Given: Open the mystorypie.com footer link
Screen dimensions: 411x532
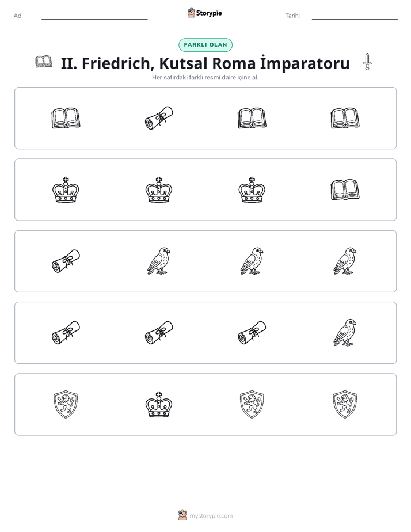Looking at the screenshot, I should tap(205, 515).
